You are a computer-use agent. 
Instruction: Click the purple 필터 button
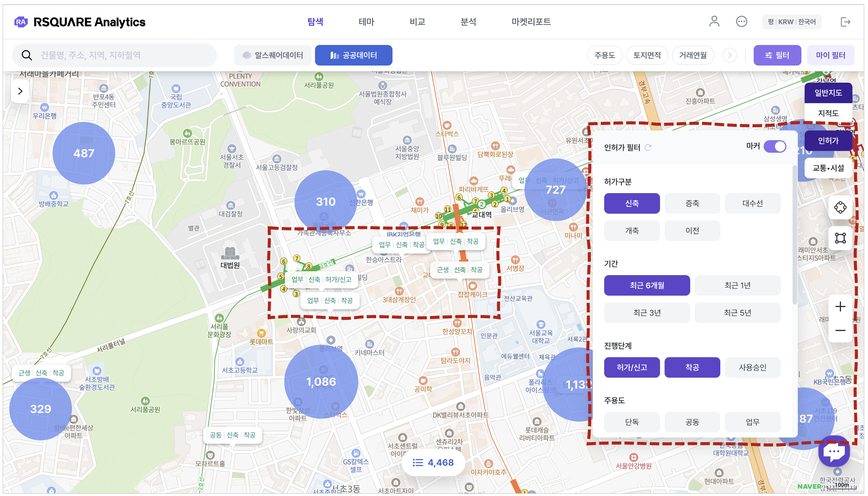(777, 55)
